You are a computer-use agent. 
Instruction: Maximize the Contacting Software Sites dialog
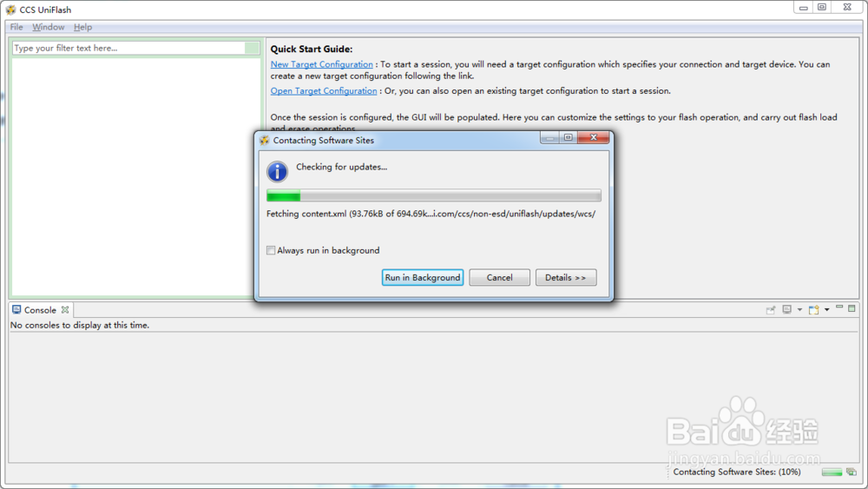[x=568, y=137]
